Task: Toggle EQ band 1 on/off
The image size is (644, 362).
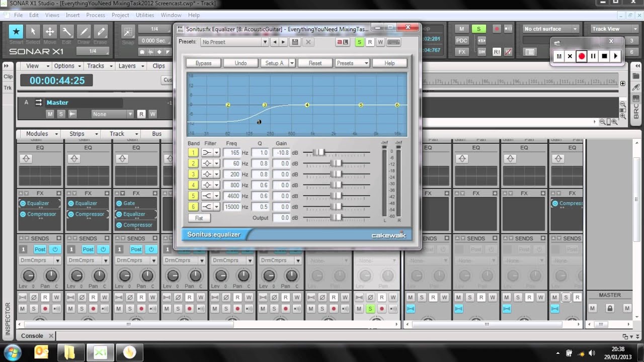Action: (x=193, y=152)
